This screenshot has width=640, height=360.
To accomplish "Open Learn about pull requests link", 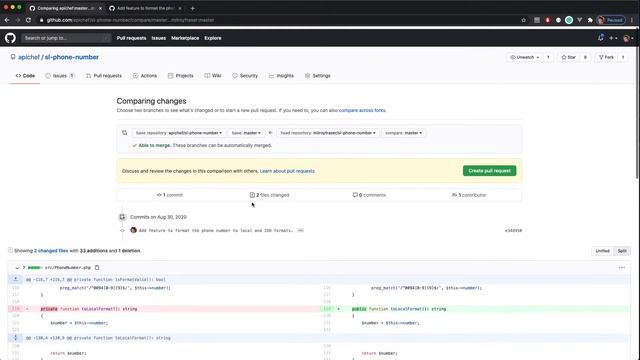I will pos(287,171).
